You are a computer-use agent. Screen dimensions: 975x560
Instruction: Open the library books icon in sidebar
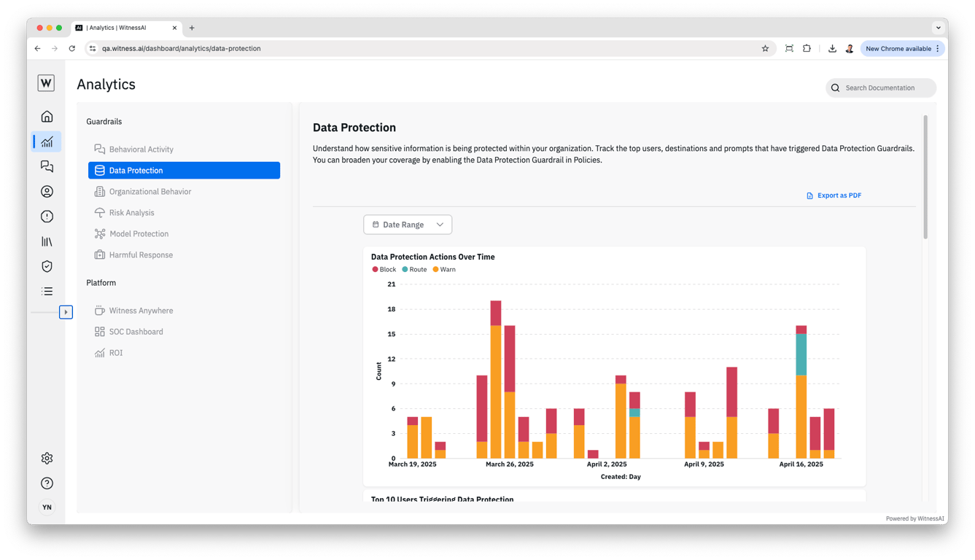[47, 241]
